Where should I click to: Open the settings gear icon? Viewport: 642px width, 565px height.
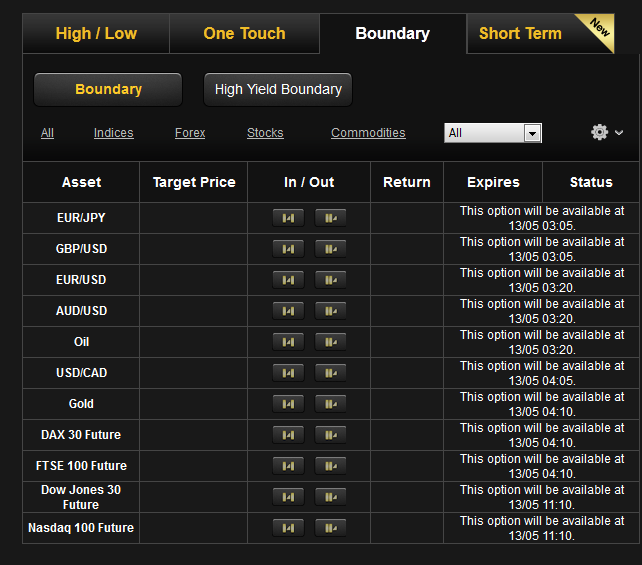tap(599, 132)
